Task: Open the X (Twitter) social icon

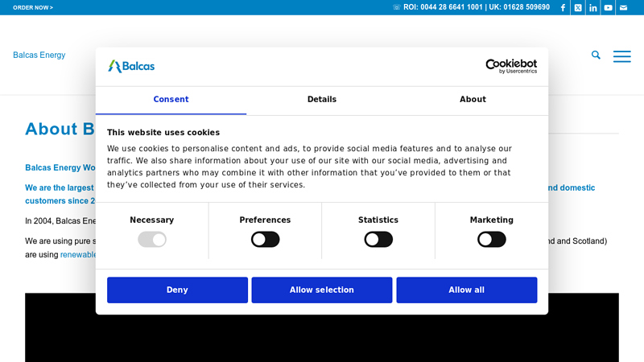Action: click(578, 7)
